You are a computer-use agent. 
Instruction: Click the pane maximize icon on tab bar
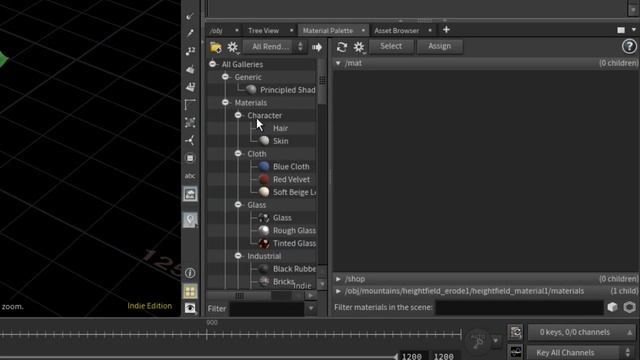[x=621, y=30]
